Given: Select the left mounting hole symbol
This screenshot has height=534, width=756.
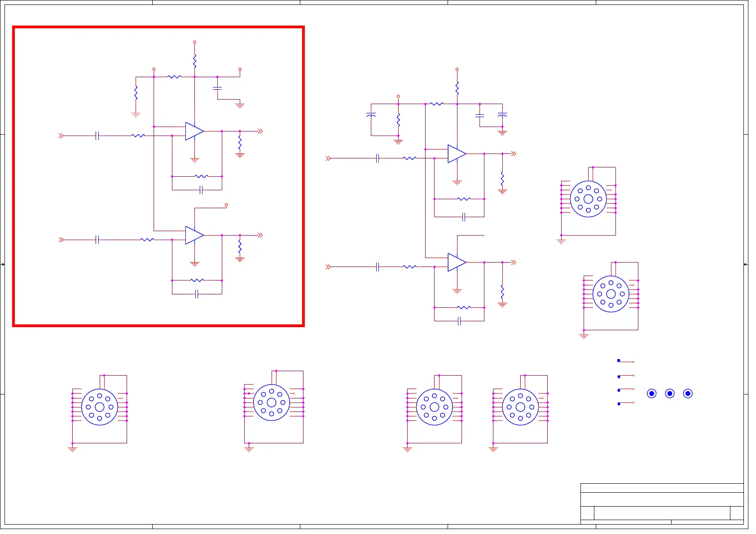Looking at the screenshot, I should tap(652, 394).
